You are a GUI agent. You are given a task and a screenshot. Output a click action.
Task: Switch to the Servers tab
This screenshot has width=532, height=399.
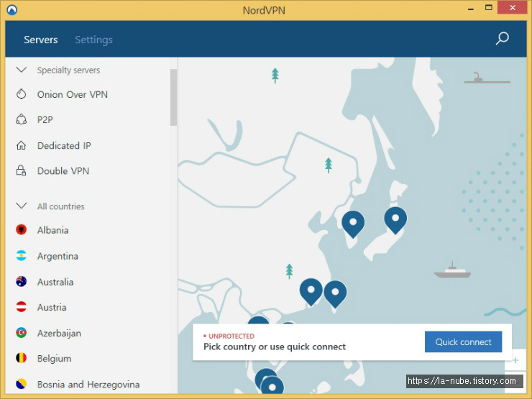[x=41, y=40]
